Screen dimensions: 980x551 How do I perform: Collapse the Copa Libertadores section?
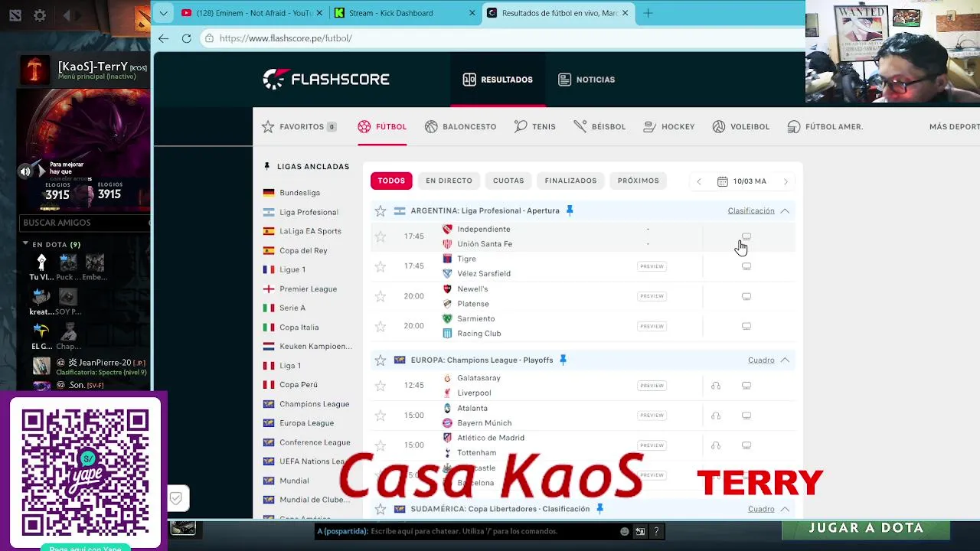point(785,509)
